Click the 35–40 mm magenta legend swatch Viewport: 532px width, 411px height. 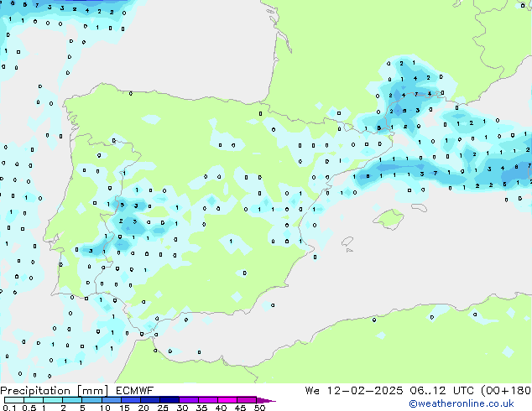[207, 400]
